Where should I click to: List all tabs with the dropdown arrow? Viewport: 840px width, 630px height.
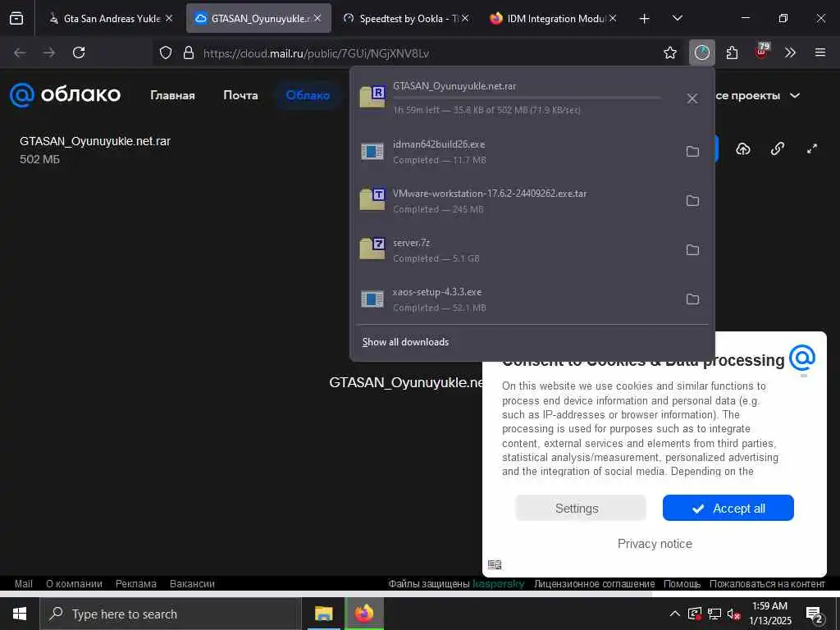click(x=677, y=18)
